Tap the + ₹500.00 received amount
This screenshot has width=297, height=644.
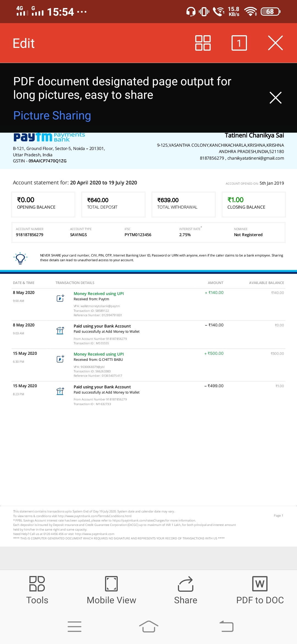(214, 353)
